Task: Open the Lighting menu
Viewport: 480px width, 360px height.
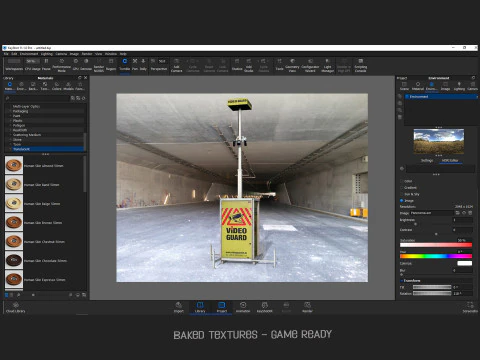Action: pyautogui.click(x=47, y=54)
